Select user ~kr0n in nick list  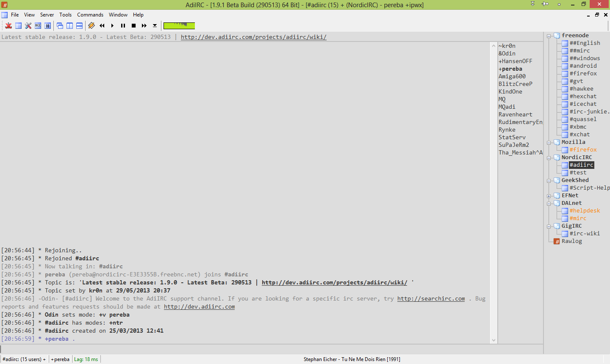click(x=507, y=46)
